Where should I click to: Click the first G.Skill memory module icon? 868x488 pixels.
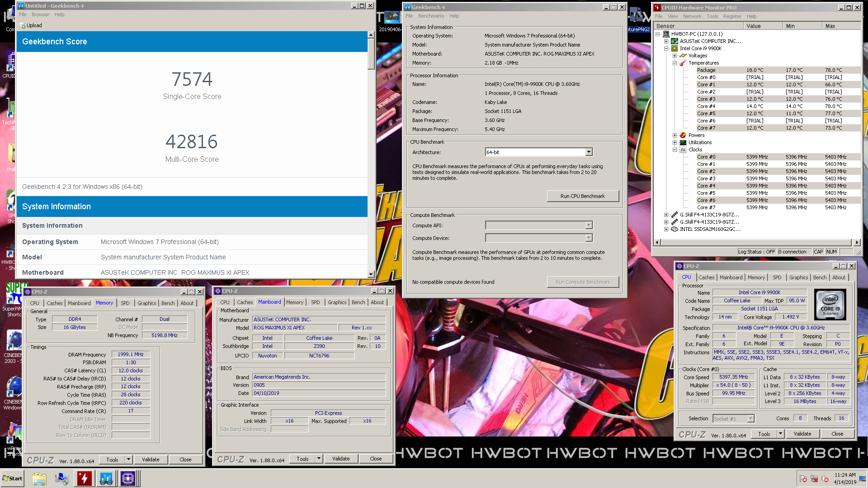(675, 215)
